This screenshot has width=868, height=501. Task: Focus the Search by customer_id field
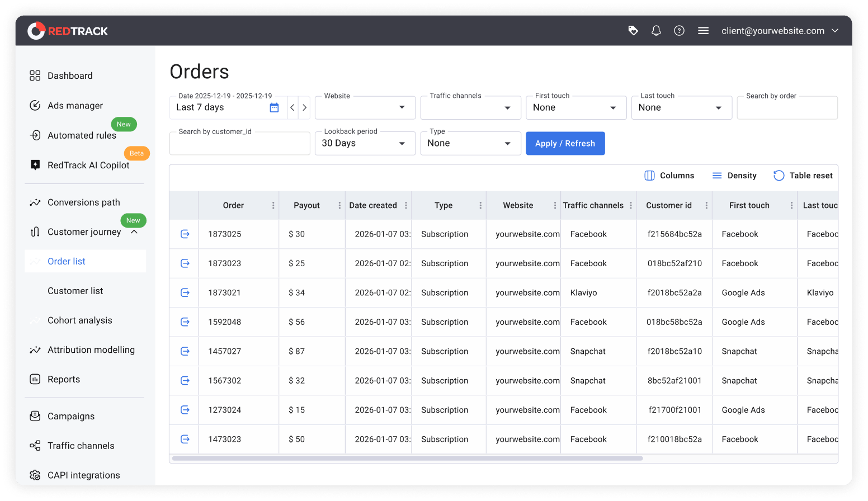click(240, 143)
